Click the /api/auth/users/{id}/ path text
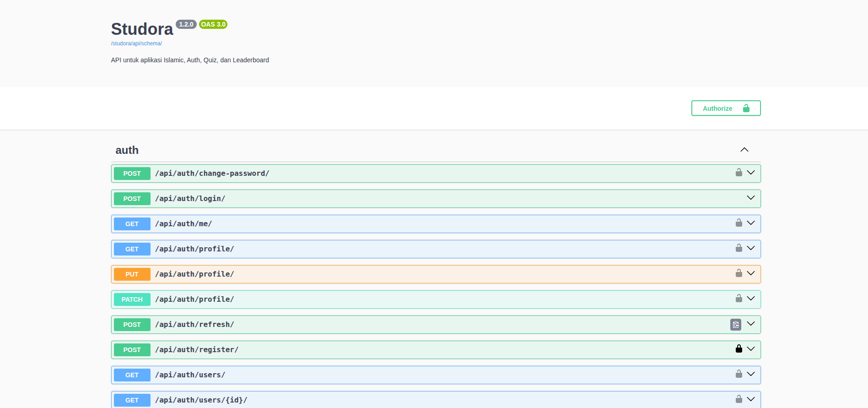 click(x=201, y=400)
